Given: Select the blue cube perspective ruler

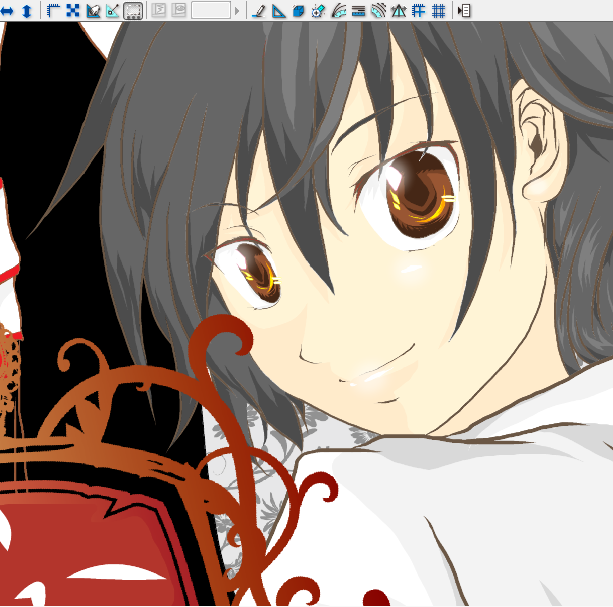Looking at the screenshot, I should click(299, 11).
